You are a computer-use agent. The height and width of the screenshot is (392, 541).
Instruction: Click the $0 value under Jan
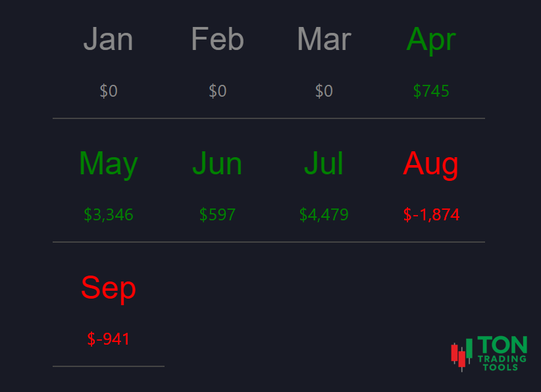click(x=109, y=91)
